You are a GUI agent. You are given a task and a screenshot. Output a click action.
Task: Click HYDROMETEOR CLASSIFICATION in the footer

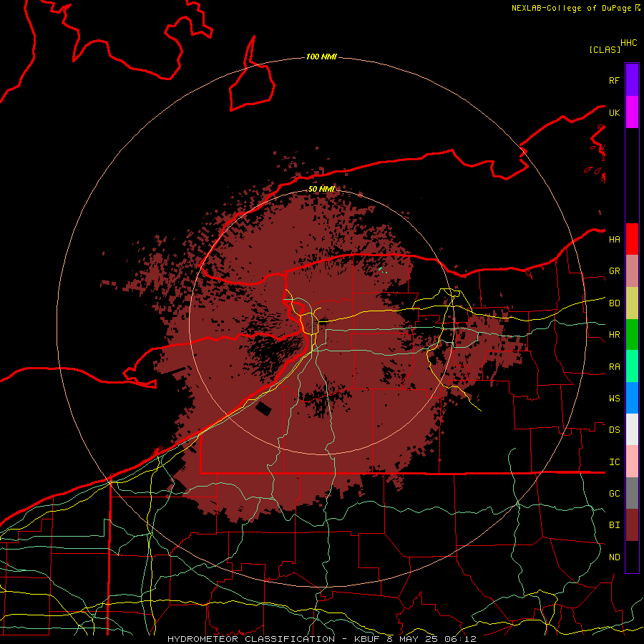coord(251,639)
